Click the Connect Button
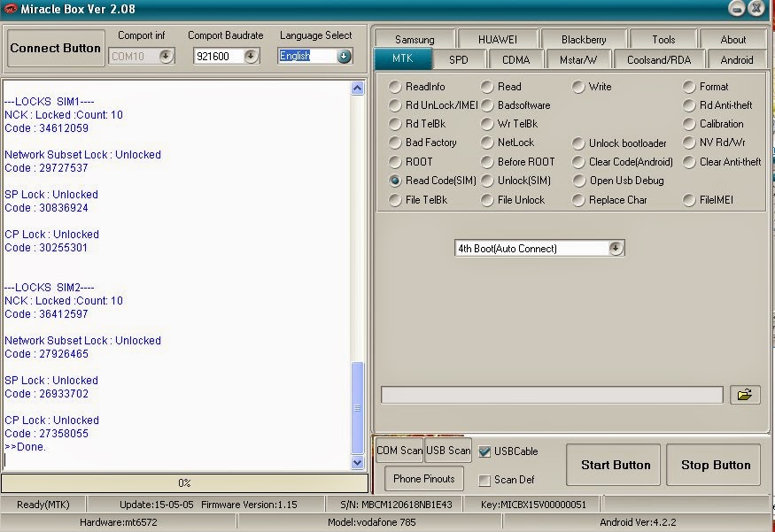The height and width of the screenshot is (532, 775). pyautogui.click(x=55, y=48)
